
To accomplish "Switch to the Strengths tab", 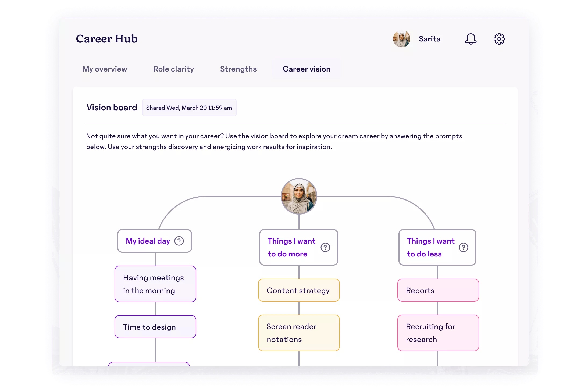I will coord(238,69).
